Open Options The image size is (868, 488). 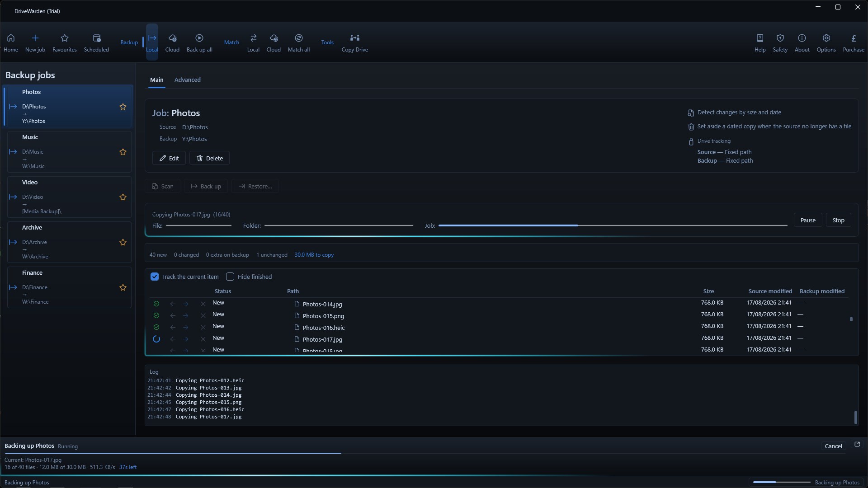826,43
